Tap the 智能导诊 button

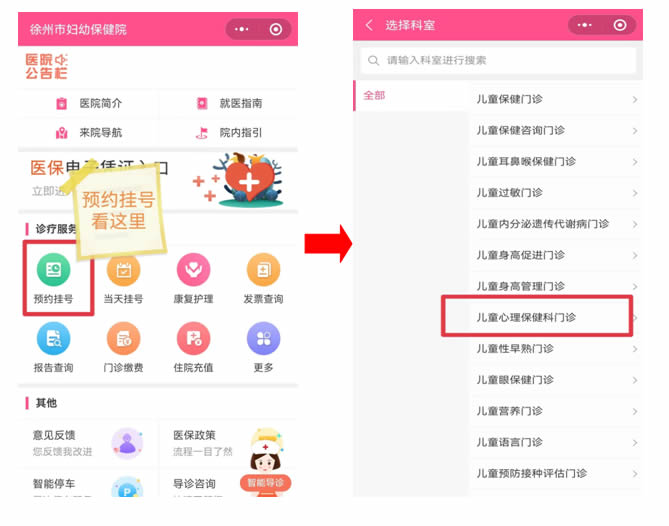click(265, 483)
